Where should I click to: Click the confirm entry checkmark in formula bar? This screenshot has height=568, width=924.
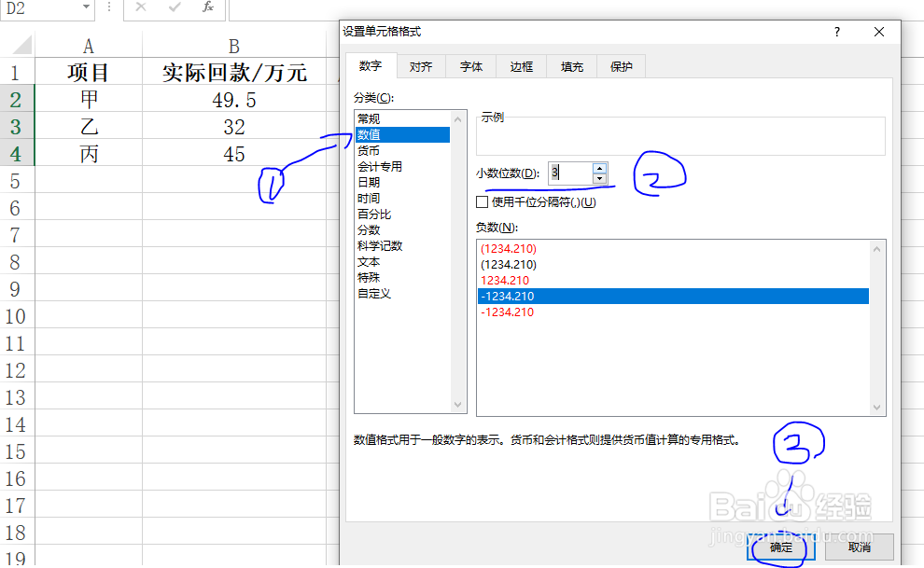click(175, 7)
